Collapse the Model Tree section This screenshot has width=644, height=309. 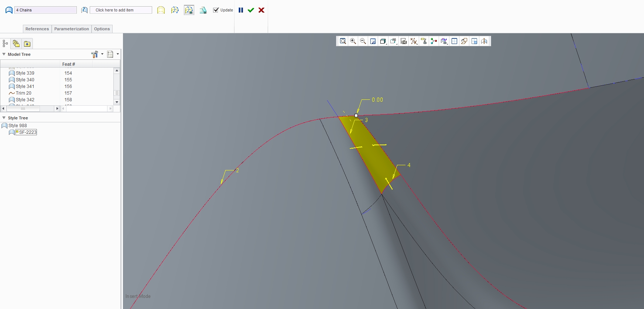click(x=4, y=54)
